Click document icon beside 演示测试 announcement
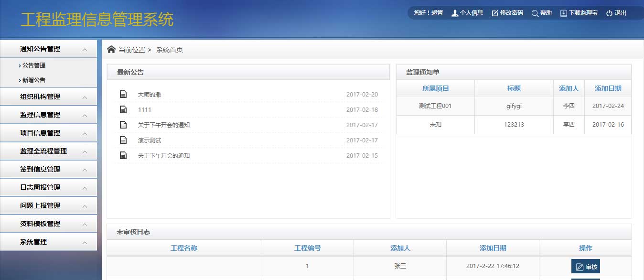Viewport: 644px width, 280px height. [x=123, y=140]
